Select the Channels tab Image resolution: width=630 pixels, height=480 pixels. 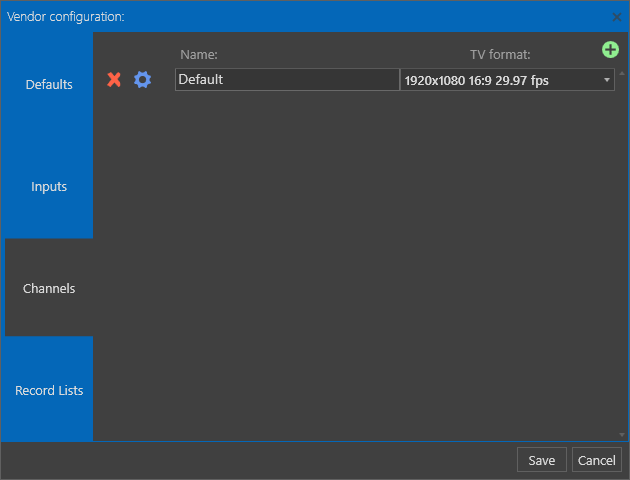[x=49, y=288]
